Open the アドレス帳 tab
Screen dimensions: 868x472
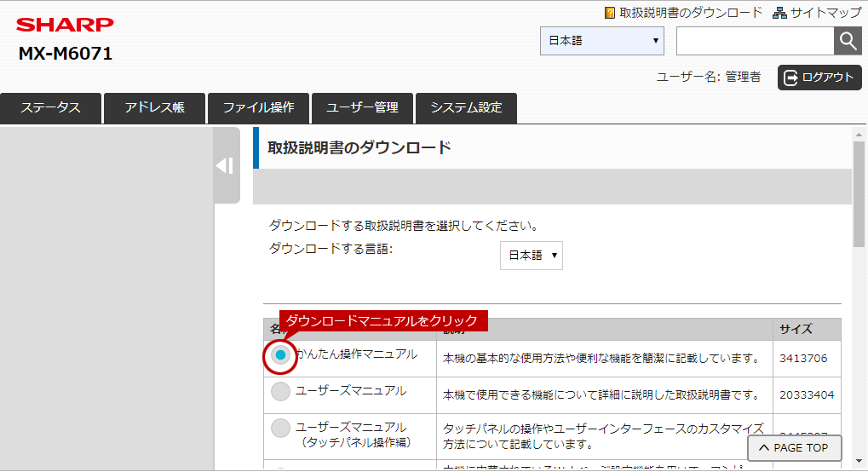point(154,108)
